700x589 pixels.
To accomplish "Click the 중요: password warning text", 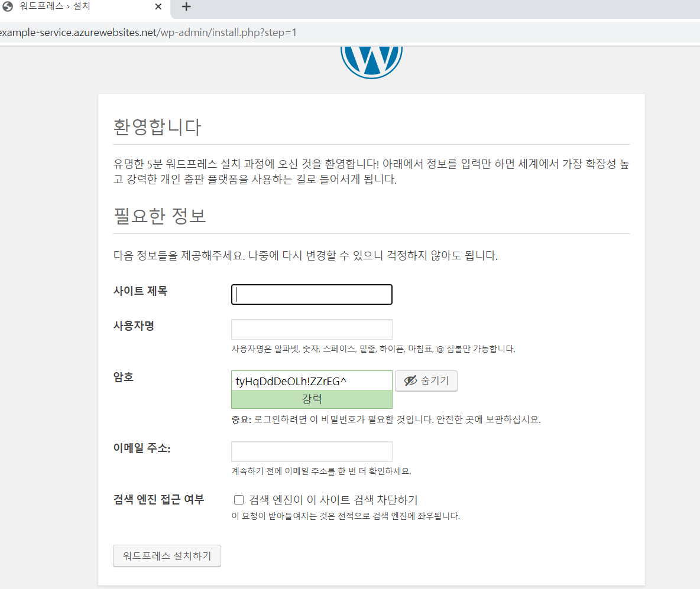I will (x=385, y=419).
